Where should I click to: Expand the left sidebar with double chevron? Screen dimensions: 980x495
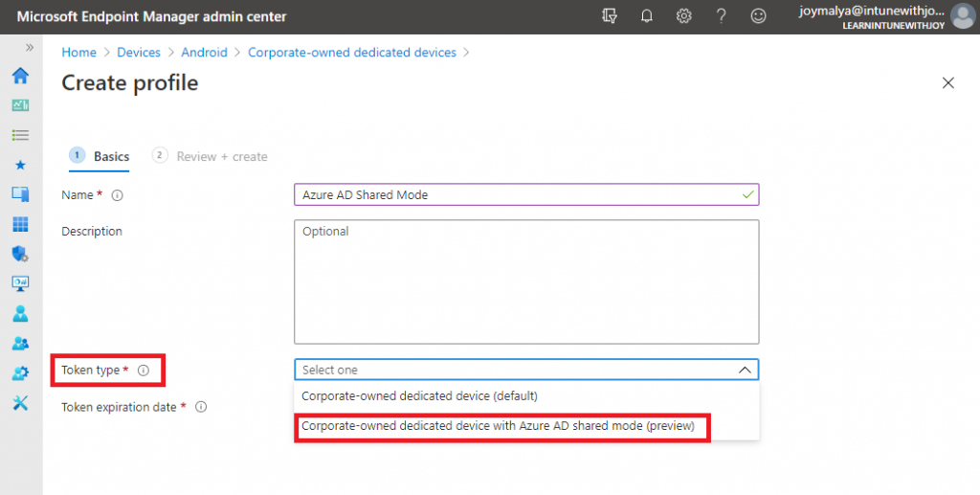tap(29, 48)
